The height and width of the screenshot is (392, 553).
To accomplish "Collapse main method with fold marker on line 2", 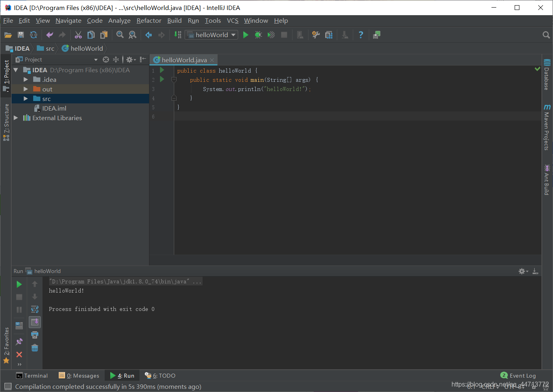I will pos(174,80).
